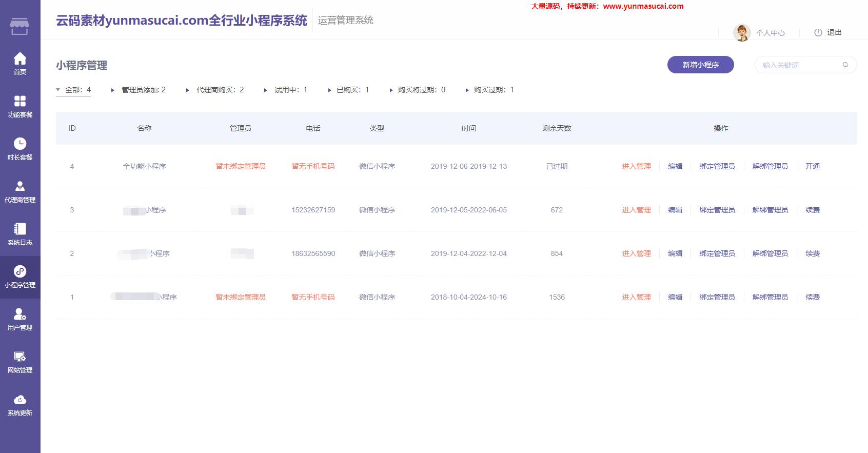Click the user avatar thumbnail
This screenshot has width=868, height=453.
tap(741, 33)
